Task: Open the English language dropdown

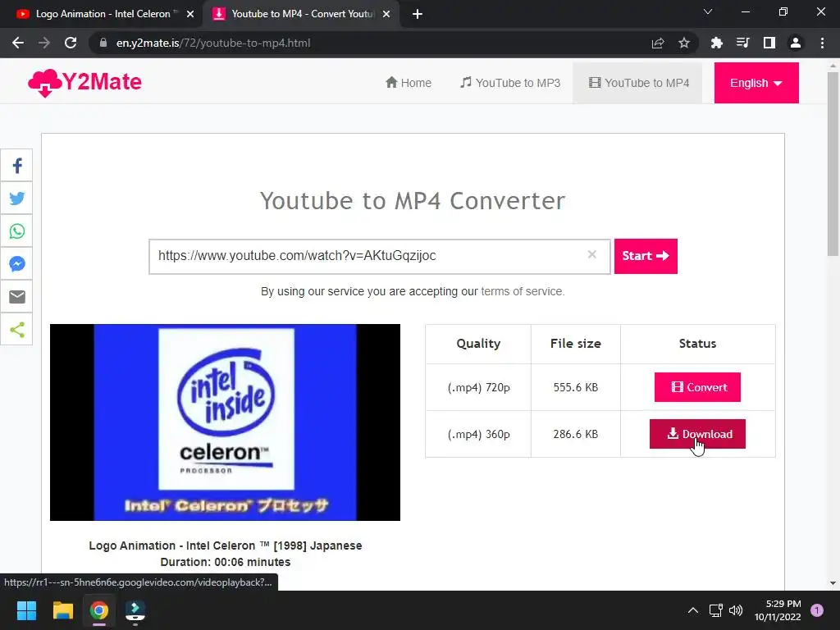Action: coord(756,83)
